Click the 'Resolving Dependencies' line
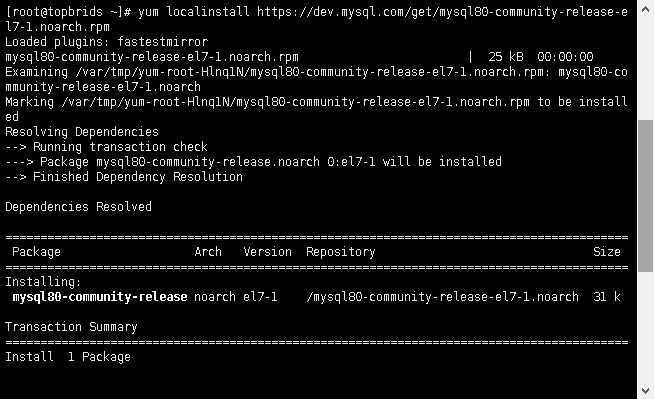Image resolution: width=654 pixels, height=399 pixels. tap(82, 132)
